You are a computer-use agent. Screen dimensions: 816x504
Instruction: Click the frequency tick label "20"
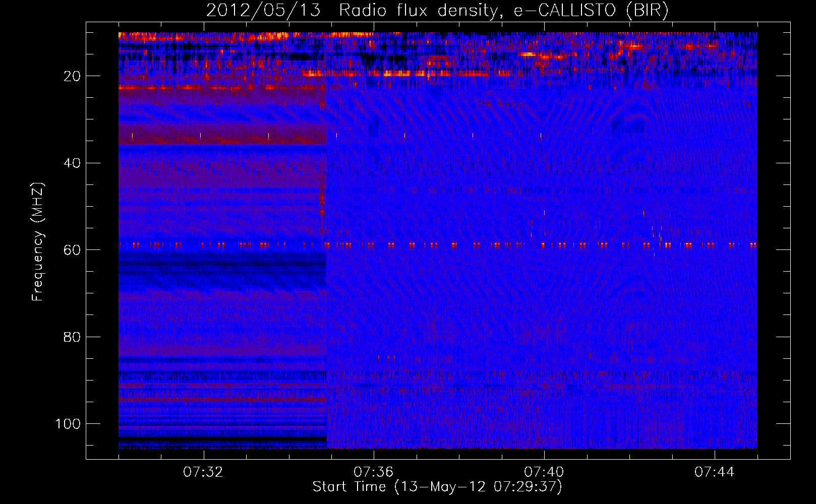coord(72,76)
